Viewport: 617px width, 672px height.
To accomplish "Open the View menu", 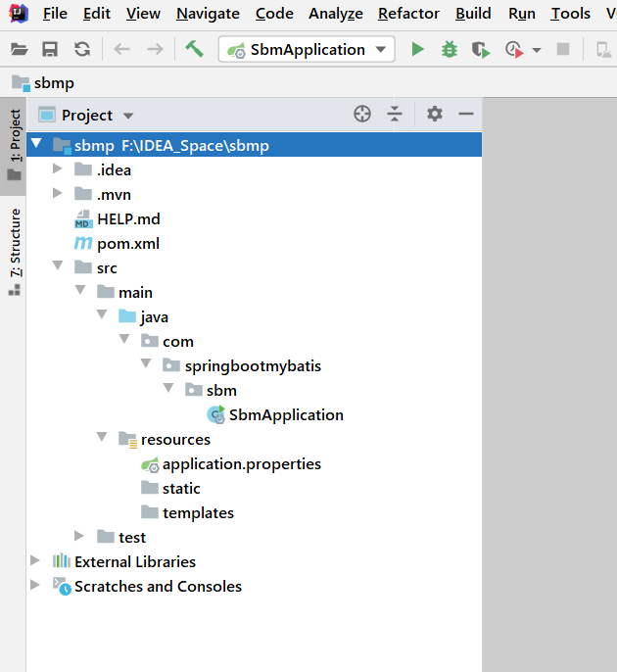I will point(143,14).
